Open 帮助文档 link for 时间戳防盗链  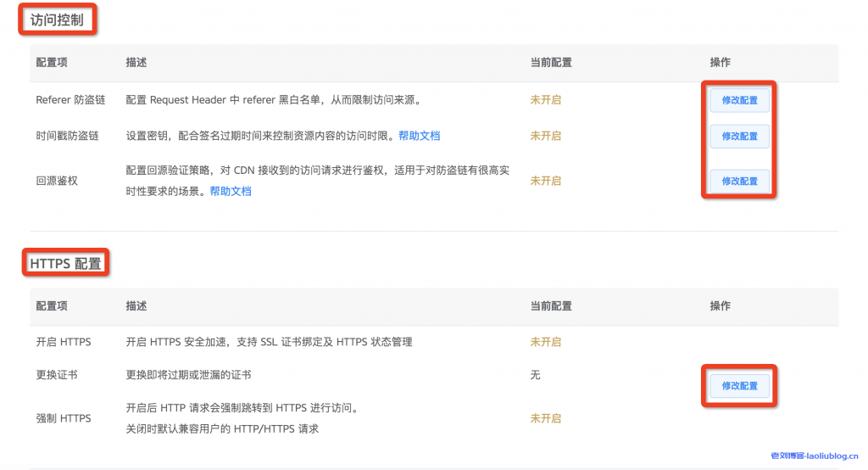(419, 136)
